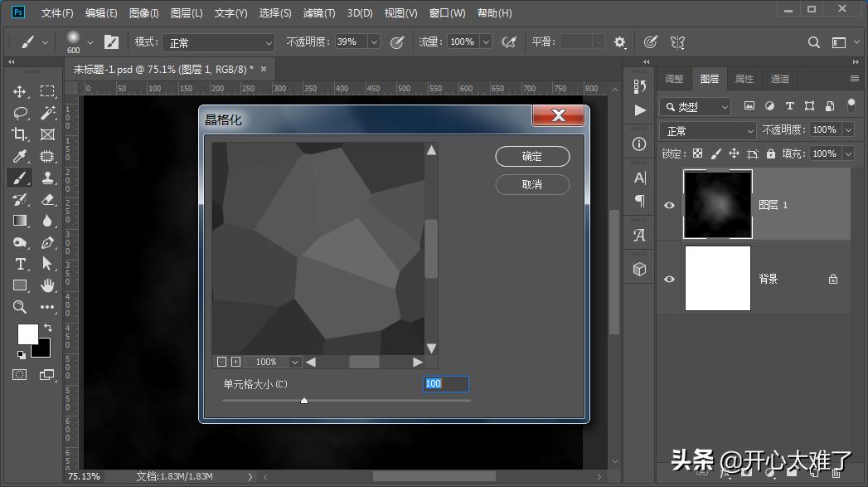Viewport: 868px width, 487px height.
Task: Select the Clone Stamp tool
Action: point(47,178)
